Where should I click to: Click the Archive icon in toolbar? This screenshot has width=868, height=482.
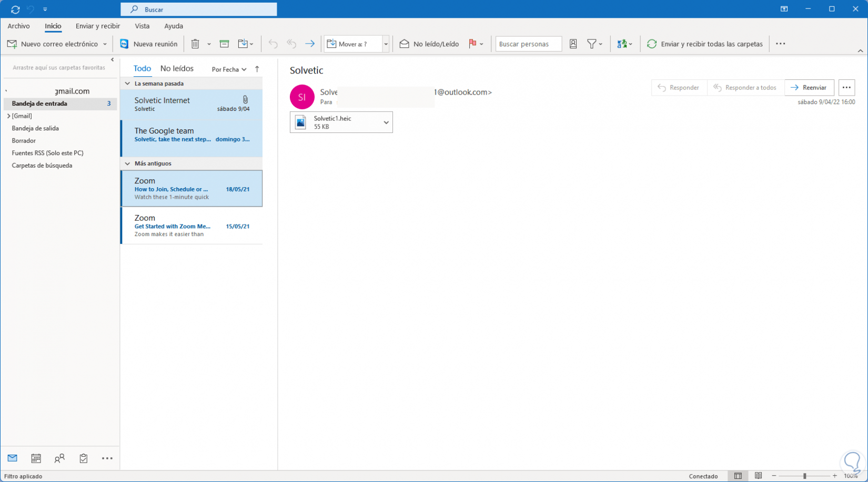coord(224,44)
